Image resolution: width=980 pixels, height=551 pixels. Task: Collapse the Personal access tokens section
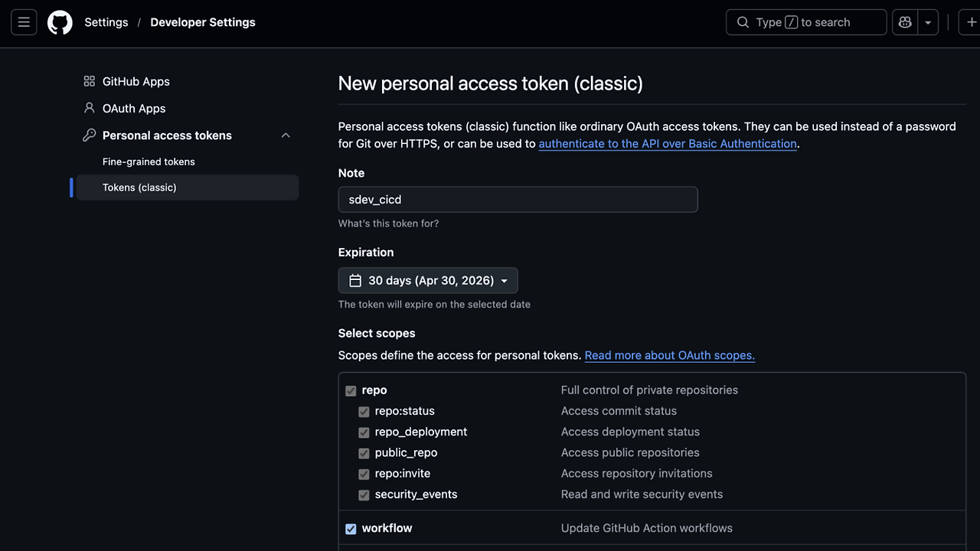[286, 135]
